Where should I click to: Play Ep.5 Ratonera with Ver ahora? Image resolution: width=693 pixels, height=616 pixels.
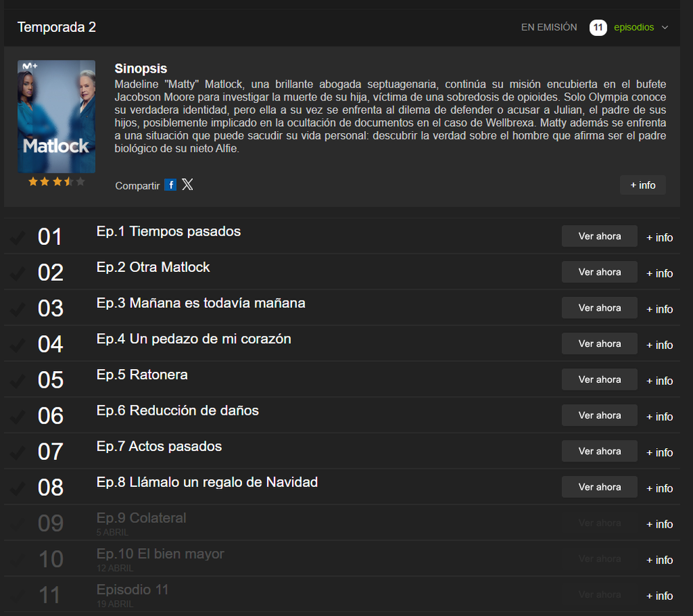(x=599, y=379)
